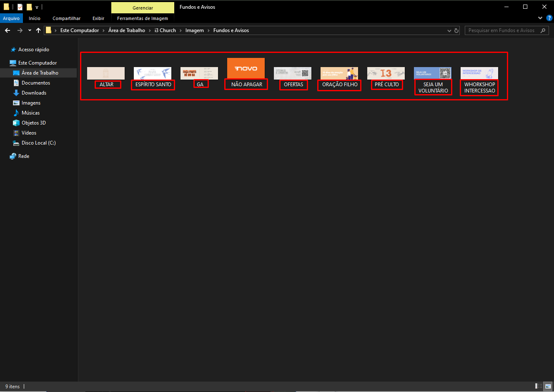This screenshot has height=392, width=554.
Task: Open Imagens in the sidebar
Action: click(x=31, y=103)
